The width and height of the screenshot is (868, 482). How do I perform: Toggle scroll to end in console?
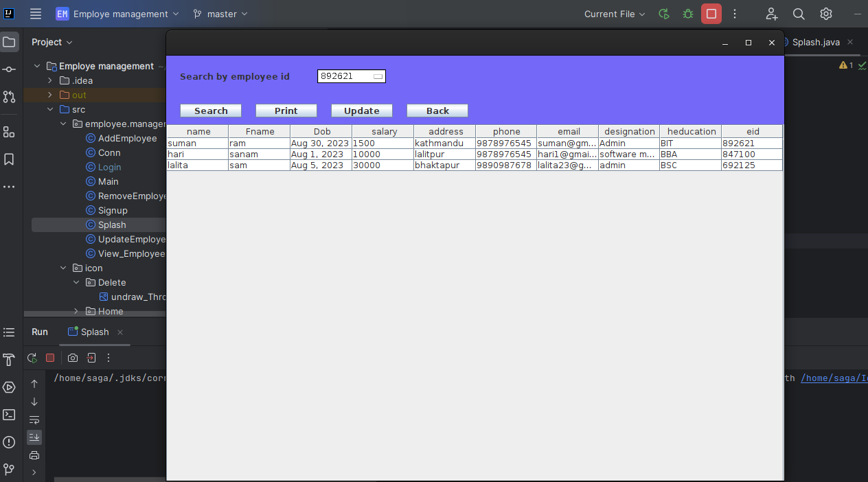pos(34,437)
